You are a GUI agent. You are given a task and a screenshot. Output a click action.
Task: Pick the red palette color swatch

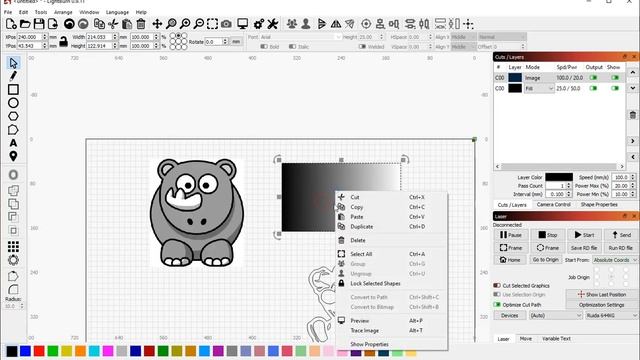click(x=39, y=351)
